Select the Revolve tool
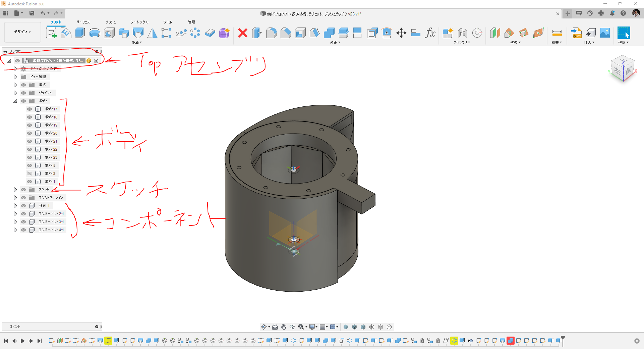Viewport: 644px width, 349px height. coord(95,33)
